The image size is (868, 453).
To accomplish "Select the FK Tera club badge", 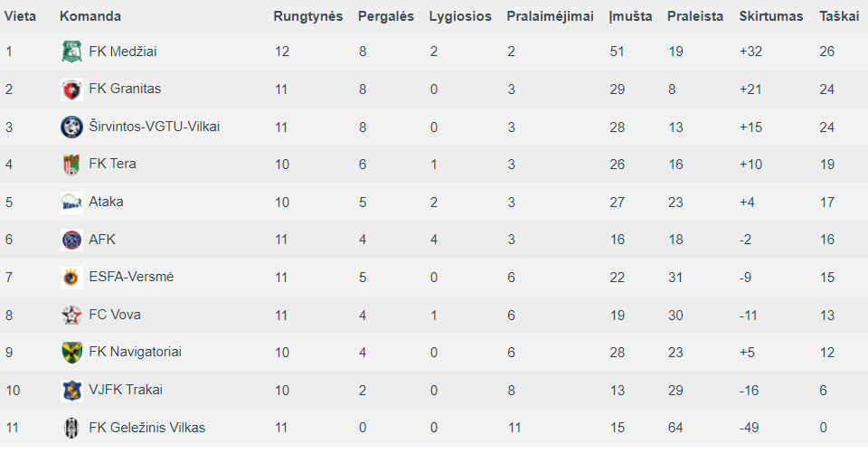I will pos(71,165).
